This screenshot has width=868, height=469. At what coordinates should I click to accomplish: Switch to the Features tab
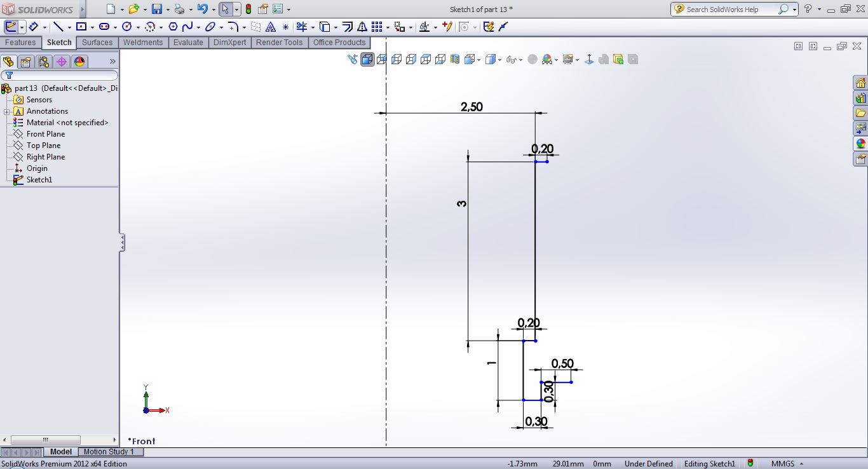[x=20, y=43]
